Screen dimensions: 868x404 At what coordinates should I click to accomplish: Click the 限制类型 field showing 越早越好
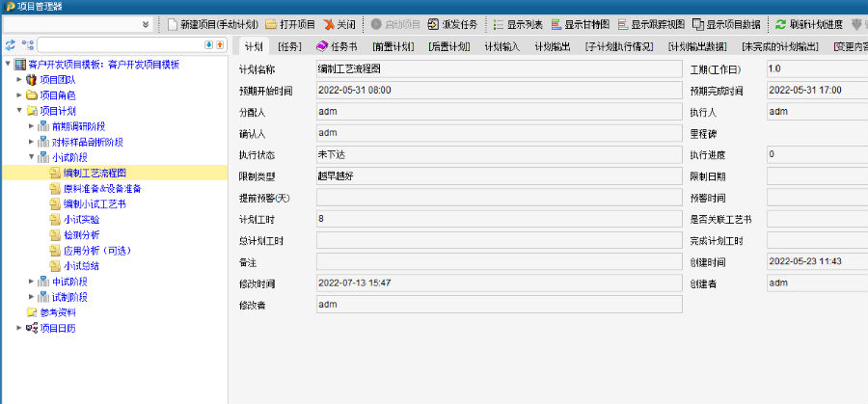(x=500, y=176)
